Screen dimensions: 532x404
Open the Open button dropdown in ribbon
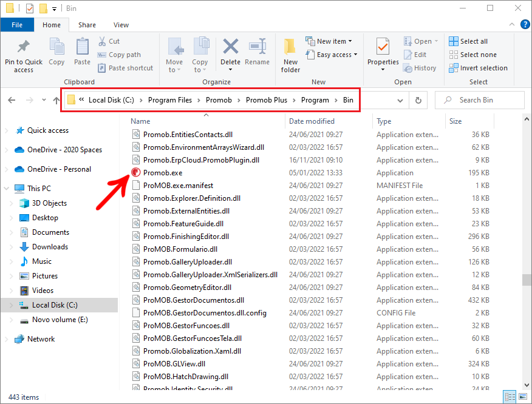pyautogui.click(x=436, y=41)
